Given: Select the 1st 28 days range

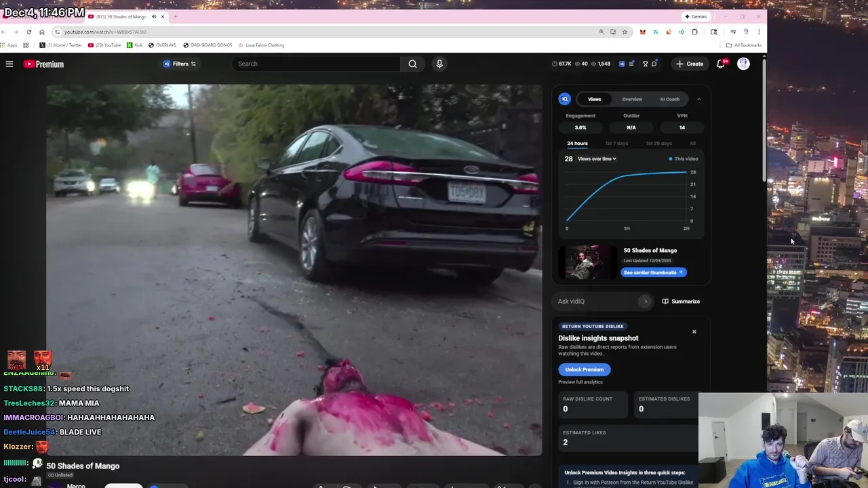Looking at the screenshot, I should [658, 144].
